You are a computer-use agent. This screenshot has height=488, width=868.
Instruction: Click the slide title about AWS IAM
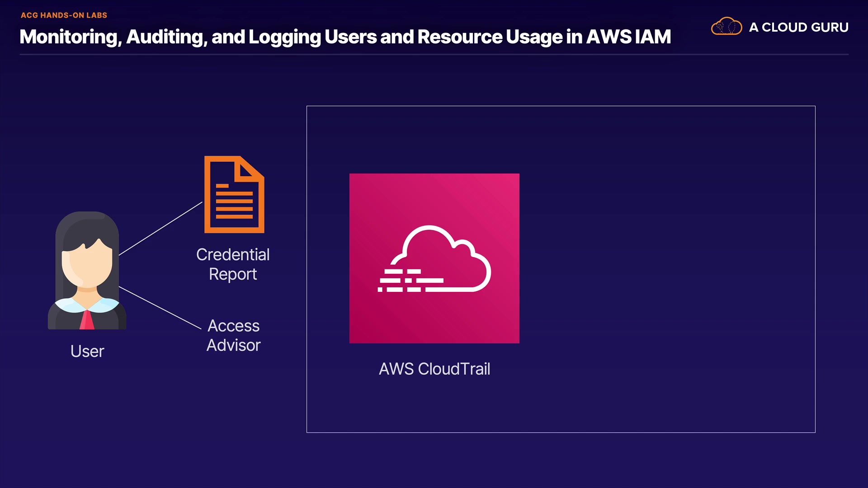point(345,37)
